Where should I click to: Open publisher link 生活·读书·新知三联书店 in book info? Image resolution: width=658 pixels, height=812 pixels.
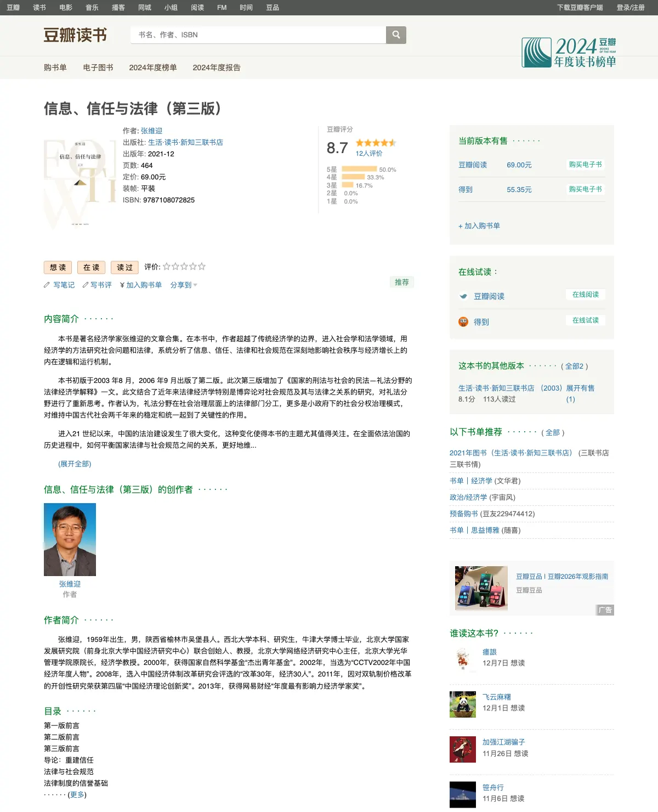coord(185,142)
